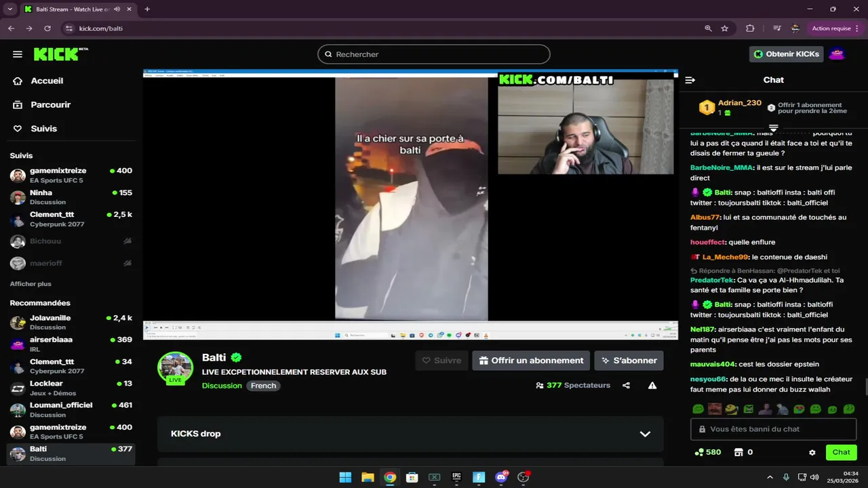
Task: Open Epic Games launcher from taskbar
Action: (456, 477)
